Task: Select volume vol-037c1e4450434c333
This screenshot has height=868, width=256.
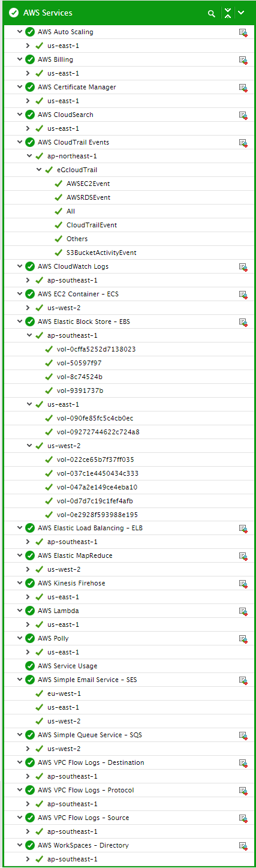Action: point(98,473)
